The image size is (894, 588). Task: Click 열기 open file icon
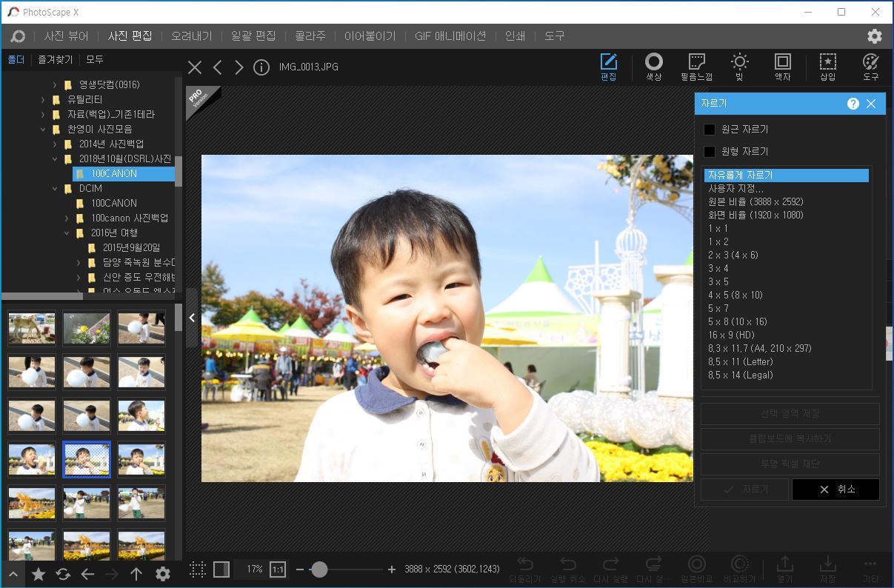click(x=784, y=569)
